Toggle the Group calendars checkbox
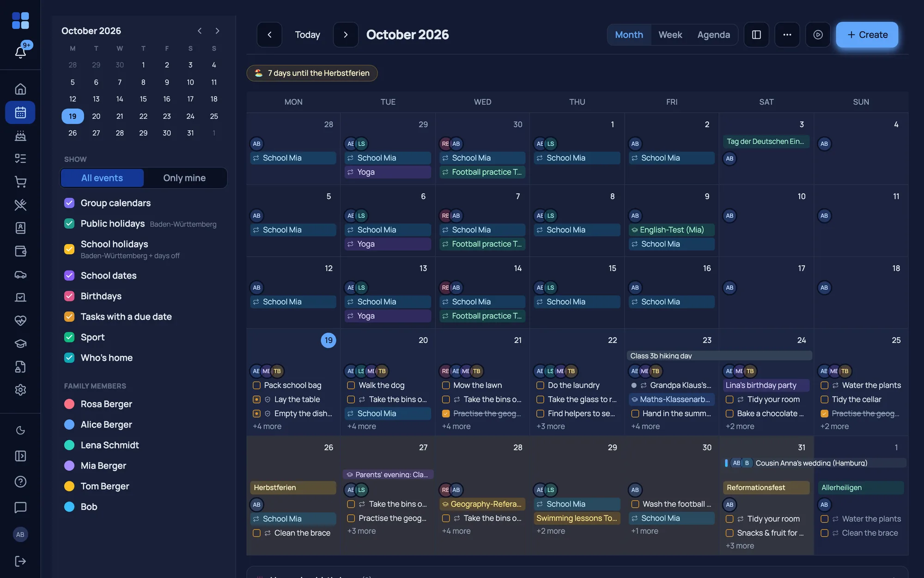 pyautogui.click(x=69, y=203)
